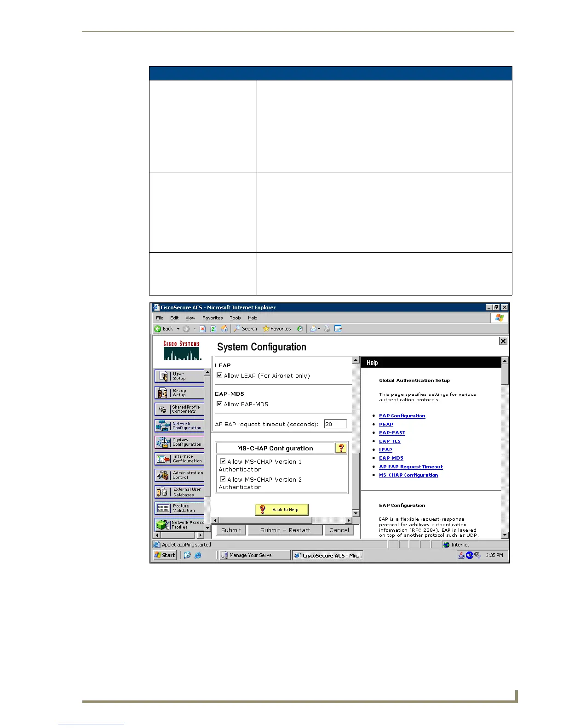
Task: Open MS-CHAP Configuration help link
Action: 408,475
